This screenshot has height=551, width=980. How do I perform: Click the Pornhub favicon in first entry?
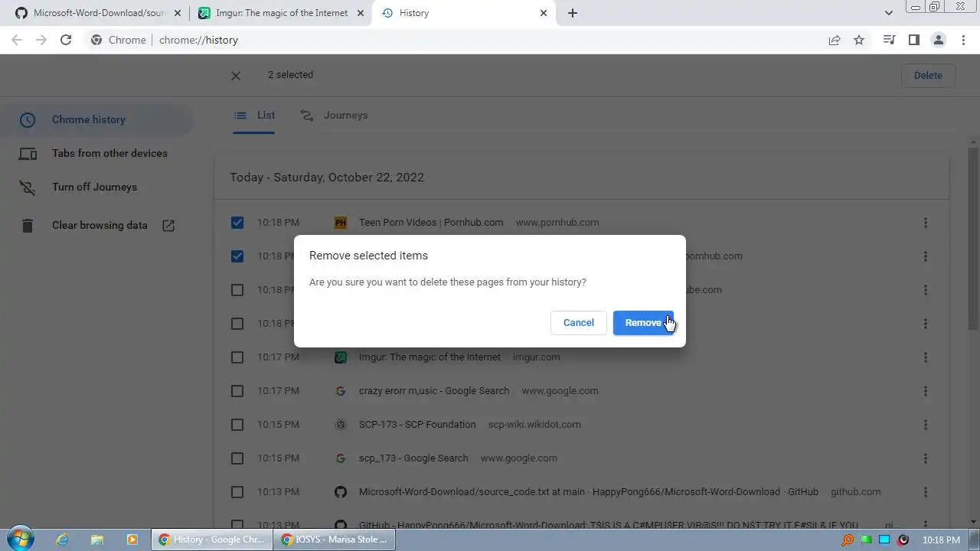click(341, 223)
